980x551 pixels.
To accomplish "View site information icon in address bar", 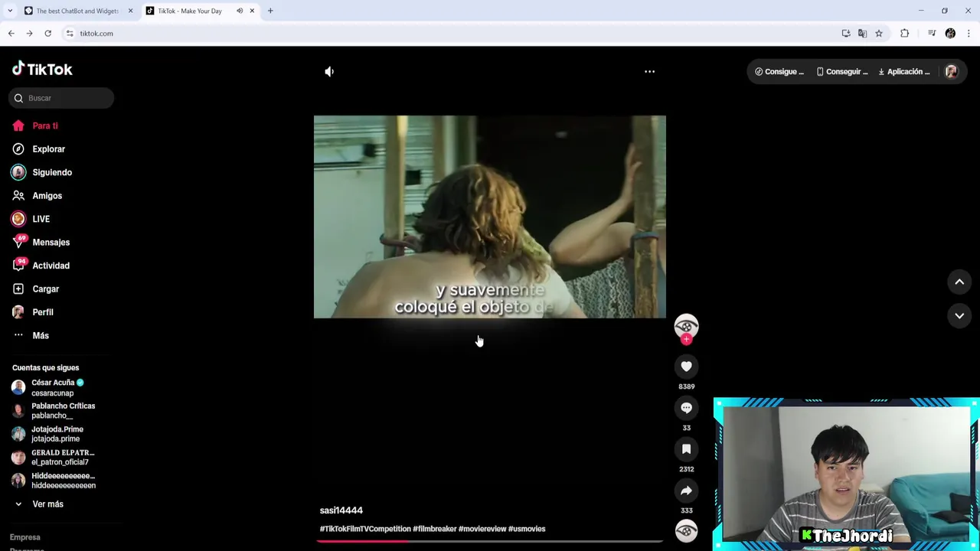I will [70, 34].
